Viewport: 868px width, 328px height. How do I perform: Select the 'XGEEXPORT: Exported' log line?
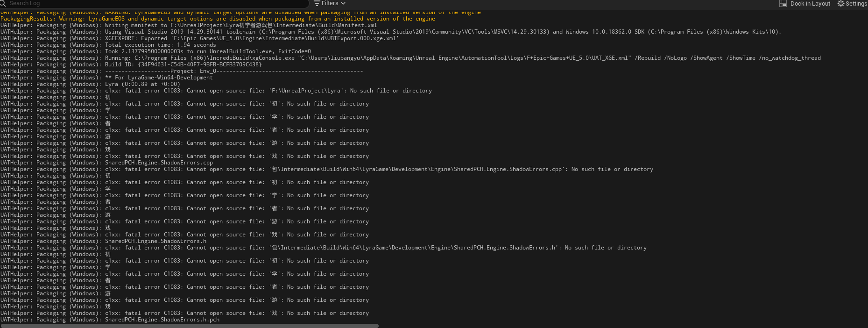pyautogui.click(x=199, y=38)
